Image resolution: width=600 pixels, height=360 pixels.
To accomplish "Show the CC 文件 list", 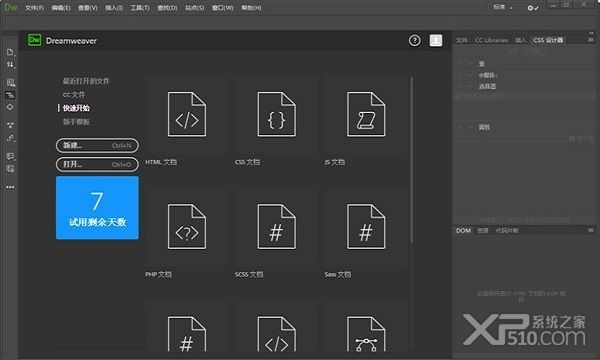I will point(74,94).
